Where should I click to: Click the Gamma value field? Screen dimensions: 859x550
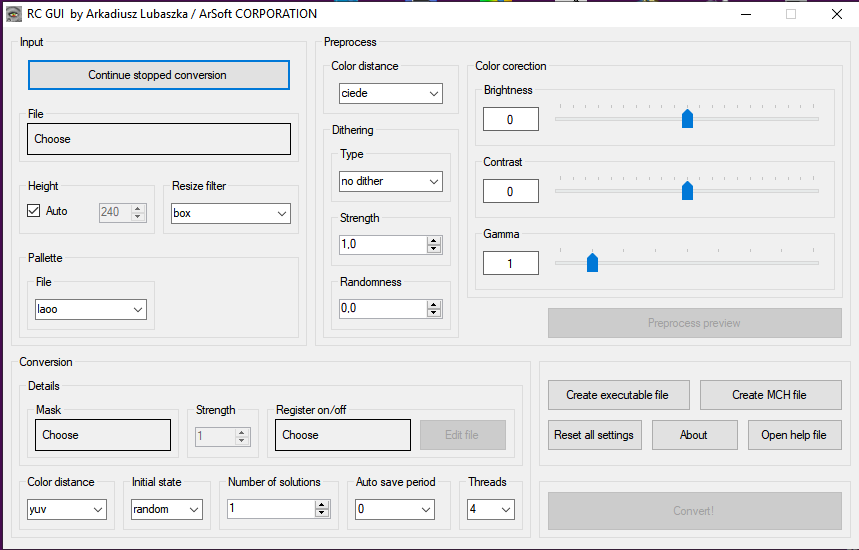coord(511,263)
